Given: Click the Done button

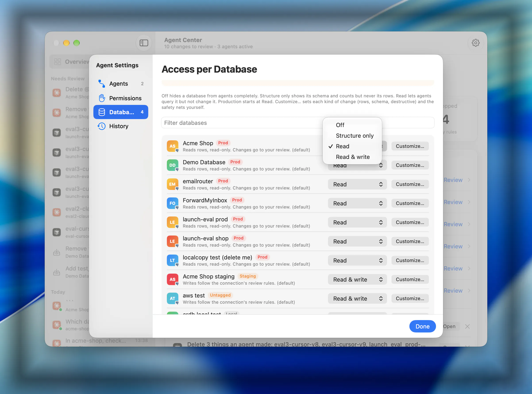Looking at the screenshot, I should [422, 326].
